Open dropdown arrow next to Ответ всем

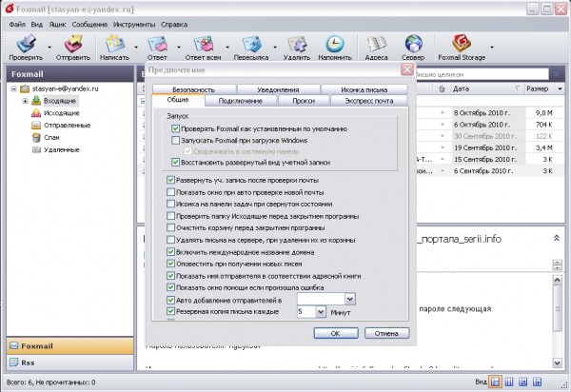pyautogui.click(x=227, y=47)
